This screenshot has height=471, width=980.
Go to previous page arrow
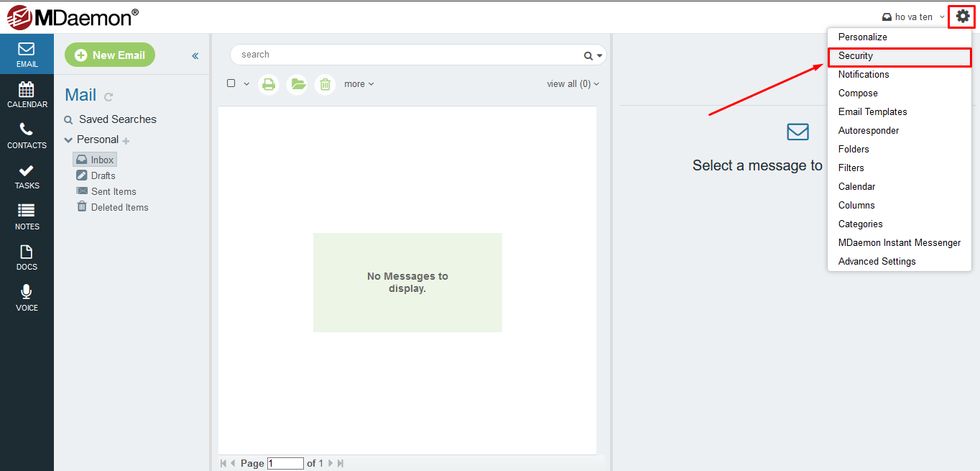233,464
